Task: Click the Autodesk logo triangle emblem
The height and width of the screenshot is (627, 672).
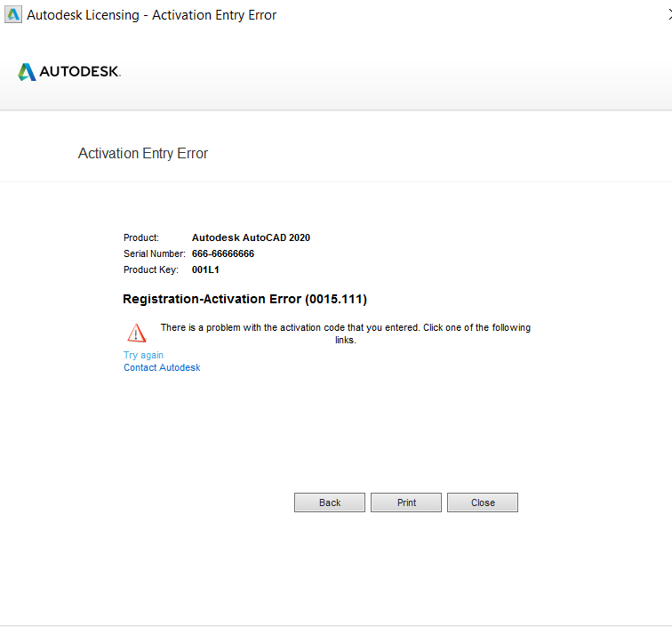Action: coord(27,72)
